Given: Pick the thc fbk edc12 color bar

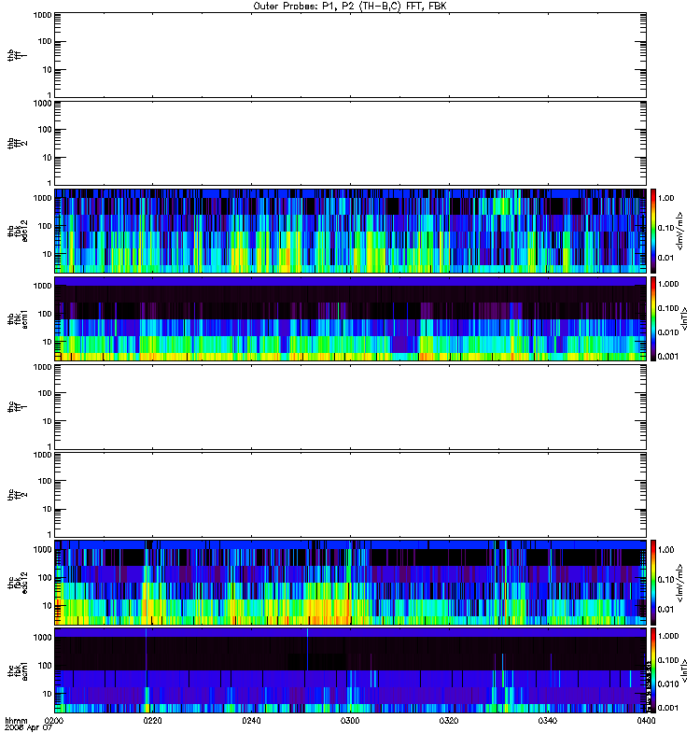Looking at the screenshot, I should pos(653,582).
